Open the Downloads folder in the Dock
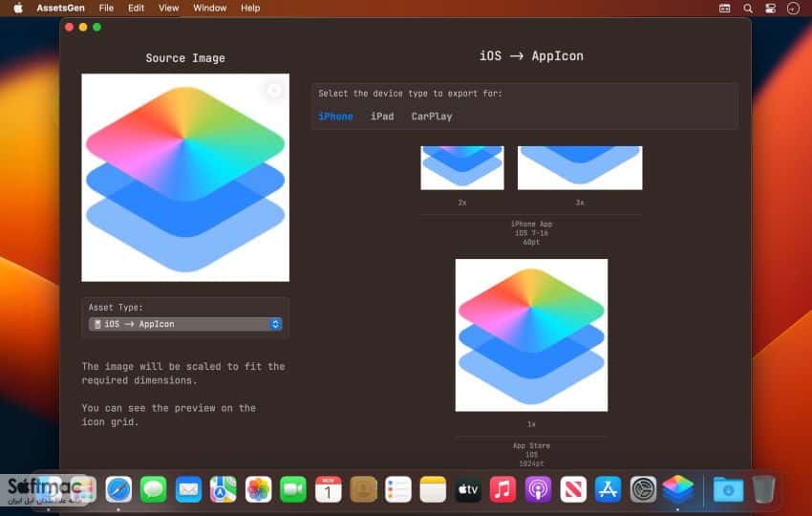 click(728, 489)
